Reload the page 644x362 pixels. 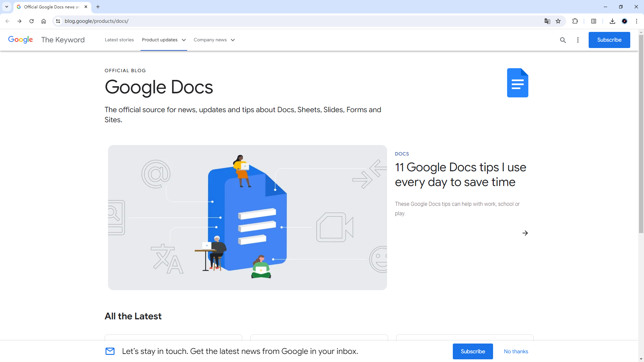(32, 21)
